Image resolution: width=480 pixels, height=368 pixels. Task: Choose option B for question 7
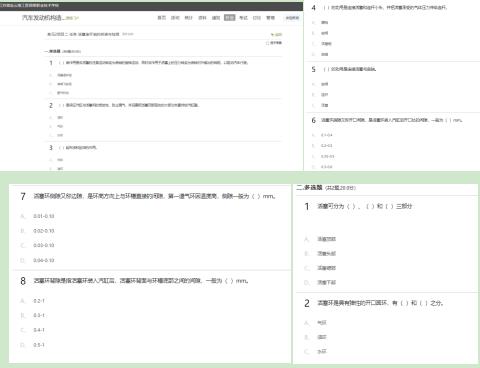pos(37,231)
